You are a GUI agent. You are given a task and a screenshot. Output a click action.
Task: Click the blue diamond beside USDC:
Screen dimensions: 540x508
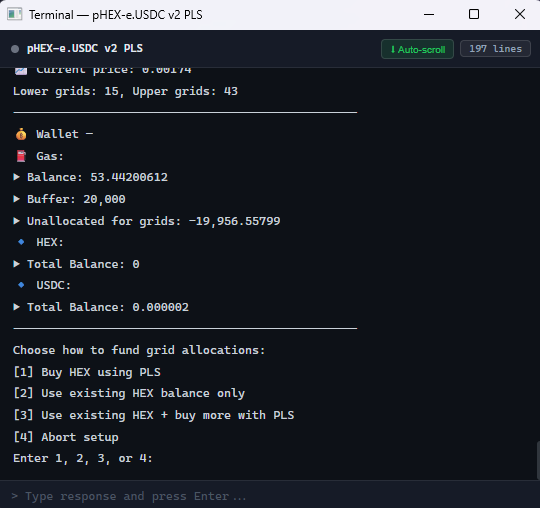point(21,285)
